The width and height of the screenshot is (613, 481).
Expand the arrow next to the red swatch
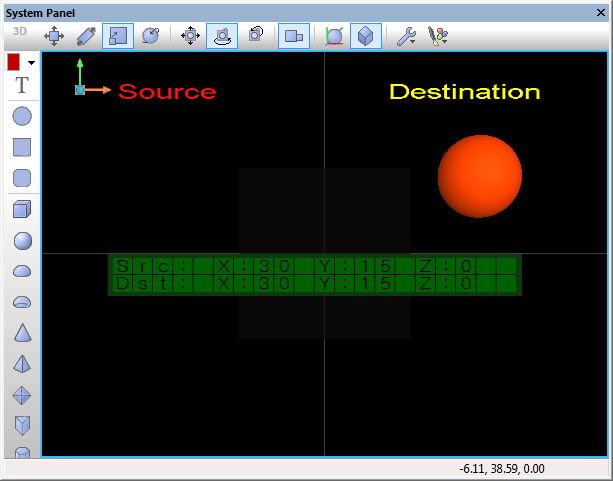31,63
